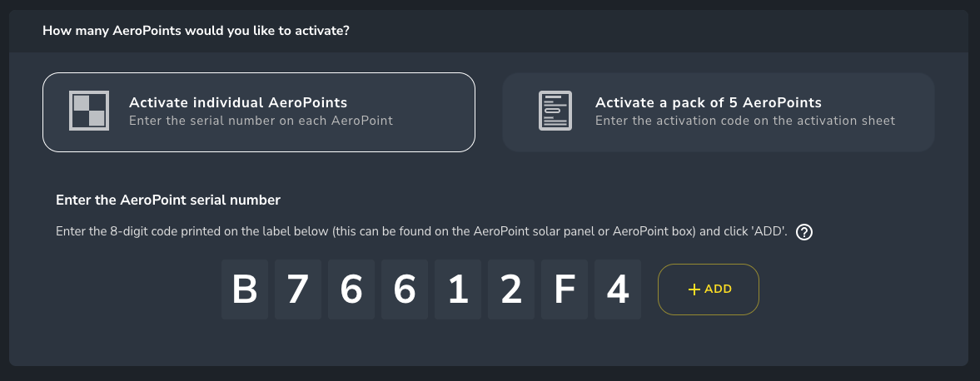The image size is (980, 381).
Task: Click the serial digit box showing 1
Action: (x=458, y=289)
